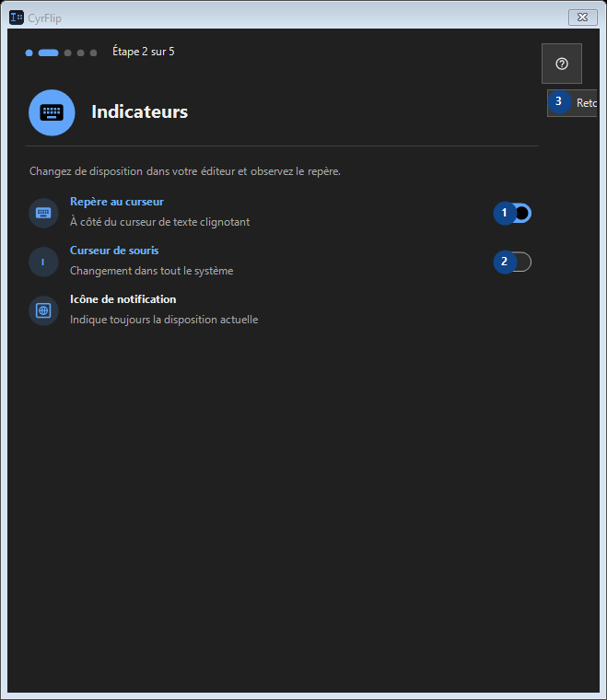607x700 pixels.
Task: Click the large Indicateurs keyboard icon
Action: pyautogui.click(x=52, y=112)
